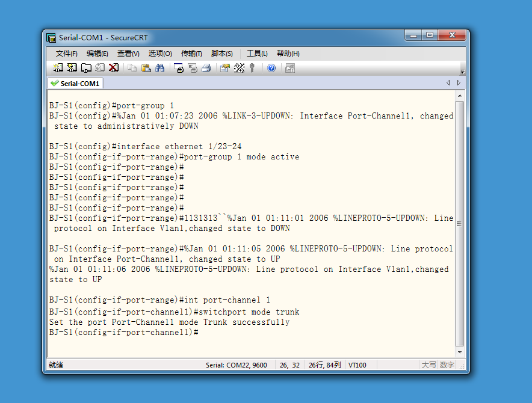This screenshot has height=403, width=532.
Task: Click the vertical scrollbar thumb
Action: point(460,224)
